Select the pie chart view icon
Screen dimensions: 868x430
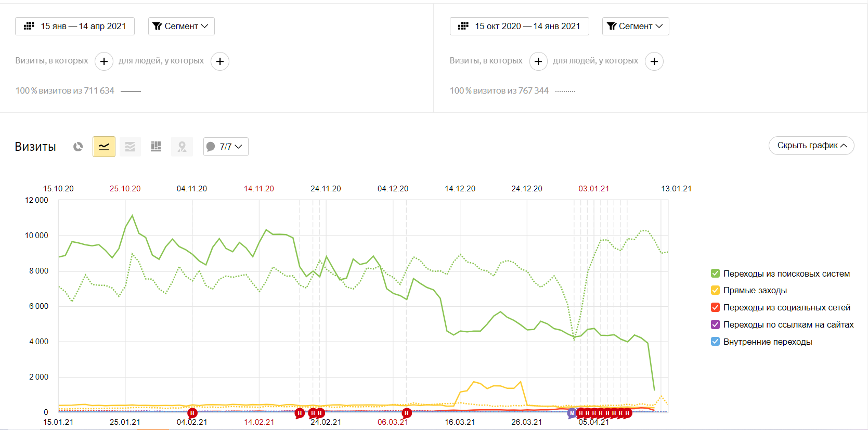pyautogui.click(x=78, y=147)
